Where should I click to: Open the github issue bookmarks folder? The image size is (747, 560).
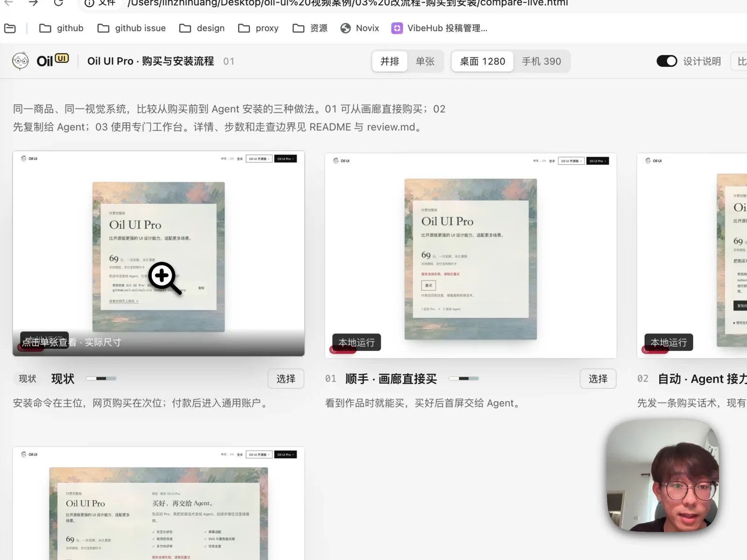[x=132, y=28]
